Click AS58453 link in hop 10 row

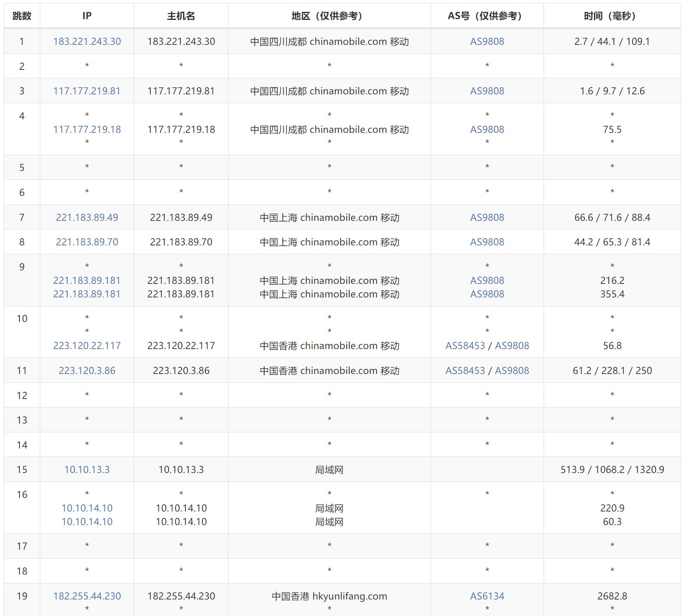click(465, 346)
